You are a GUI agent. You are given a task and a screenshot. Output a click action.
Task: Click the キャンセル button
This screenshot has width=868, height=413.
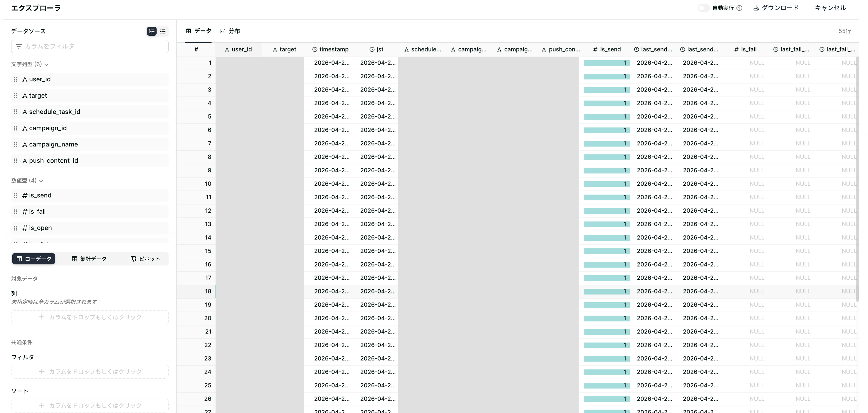coord(830,8)
